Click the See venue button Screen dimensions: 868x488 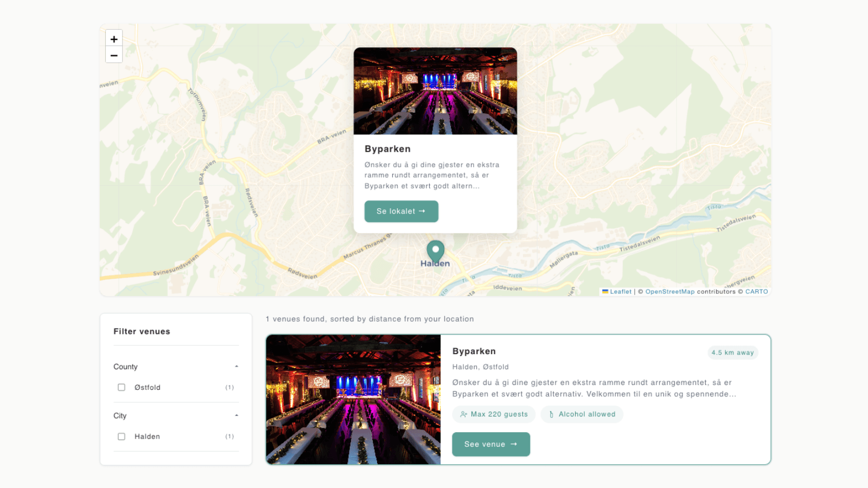pyautogui.click(x=491, y=444)
